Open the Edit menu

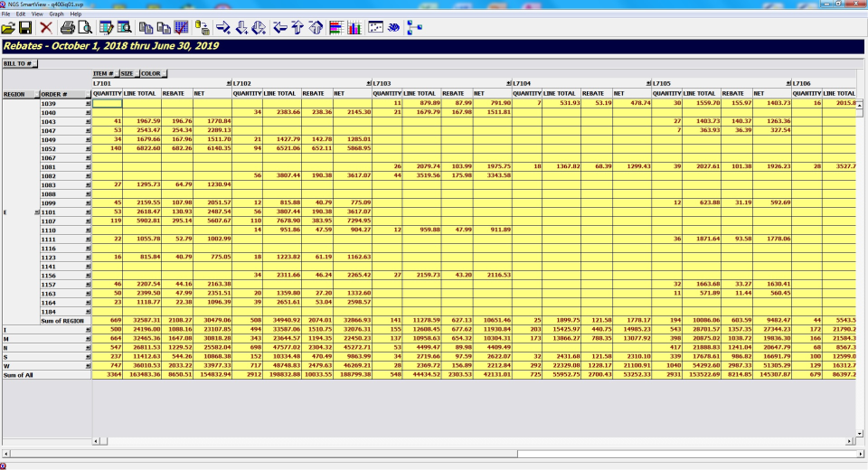coord(21,14)
